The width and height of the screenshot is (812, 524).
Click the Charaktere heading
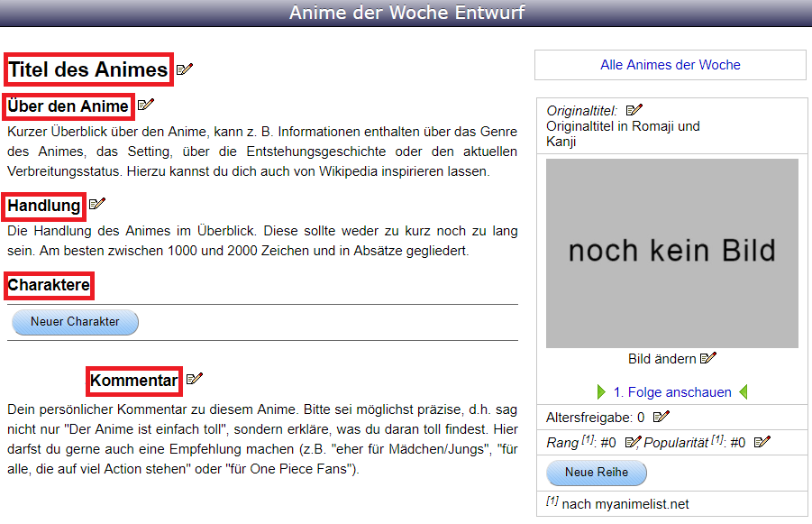pos(49,285)
